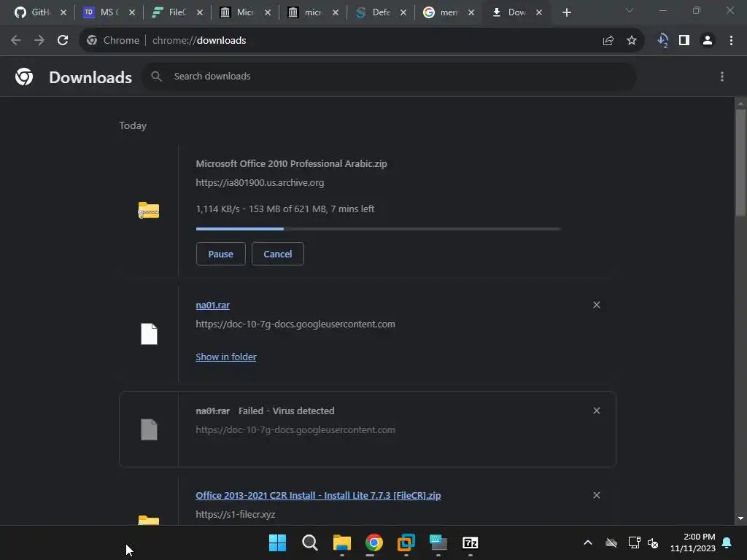The height and width of the screenshot is (560, 747).
Task: Click the grey file icon of failed na01.rar
Action: click(149, 429)
